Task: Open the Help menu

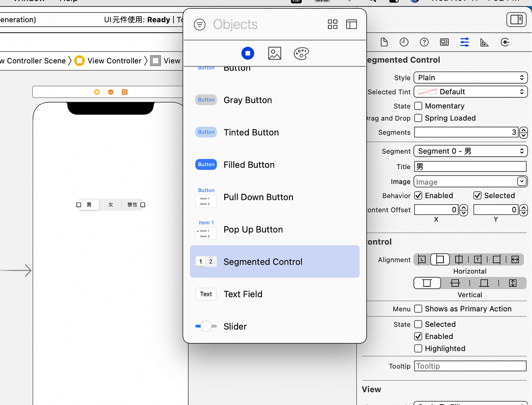Action: point(68,1)
